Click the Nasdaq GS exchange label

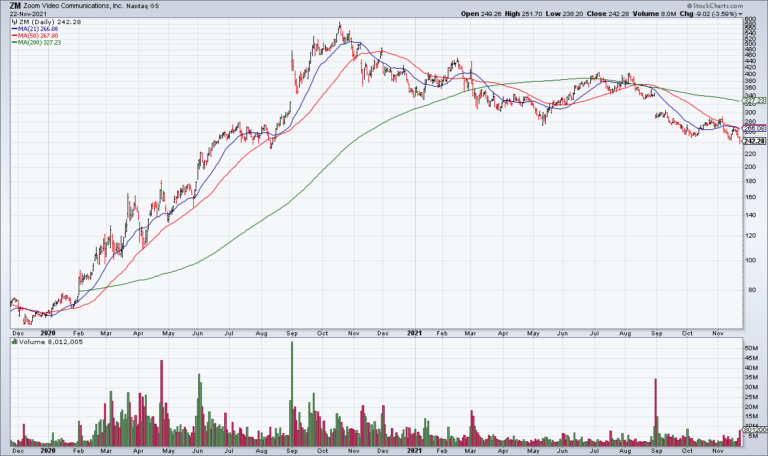click(143, 6)
